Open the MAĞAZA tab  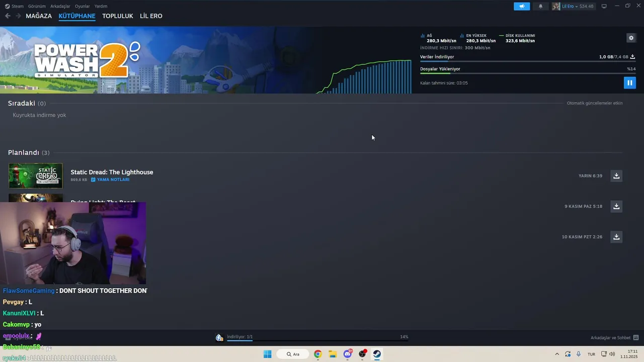(x=39, y=16)
